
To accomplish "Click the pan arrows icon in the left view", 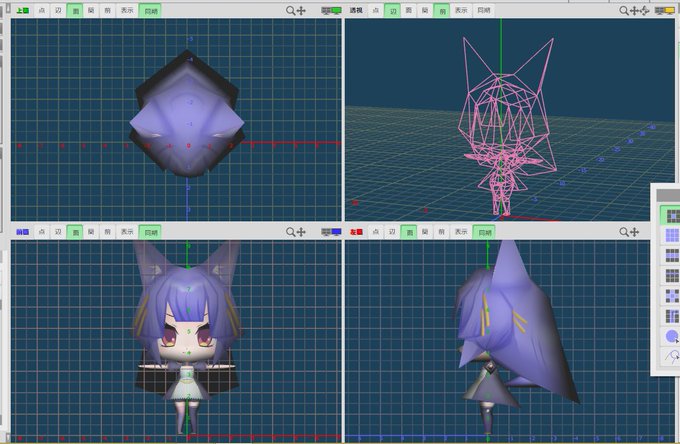I will click(x=634, y=232).
